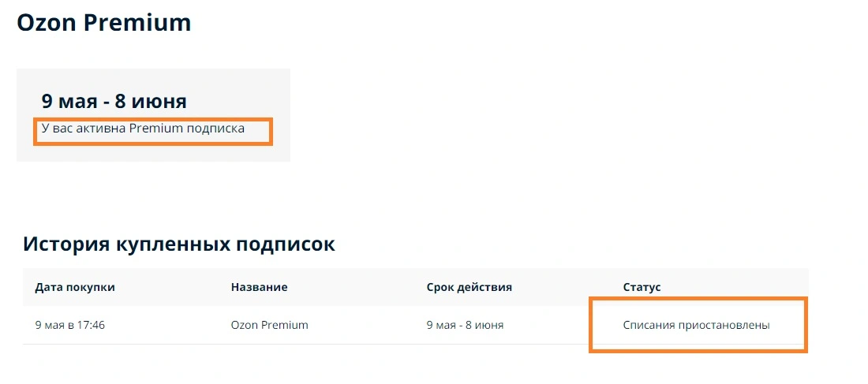Select the bold 9 мая - 8 июня period heading
868x384 pixels.
[114, 101]
